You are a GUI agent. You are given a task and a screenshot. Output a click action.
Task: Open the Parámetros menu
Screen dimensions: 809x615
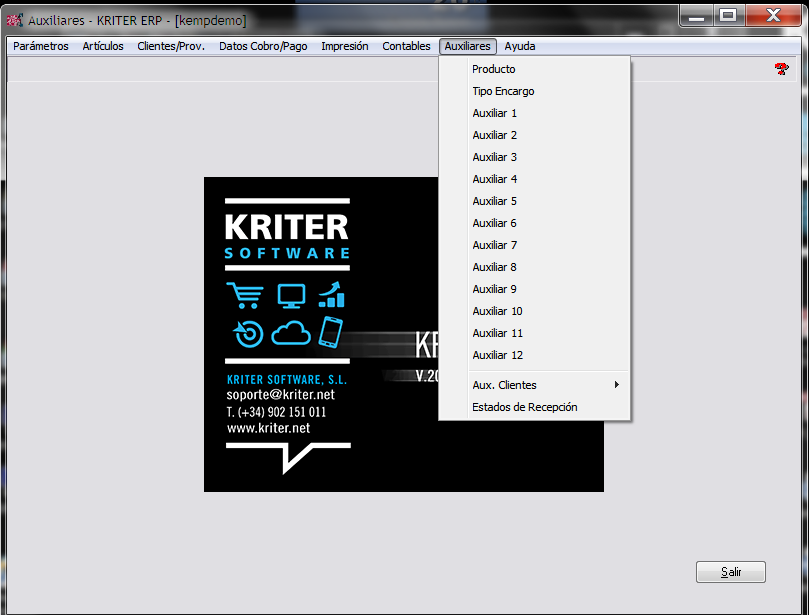41,46
